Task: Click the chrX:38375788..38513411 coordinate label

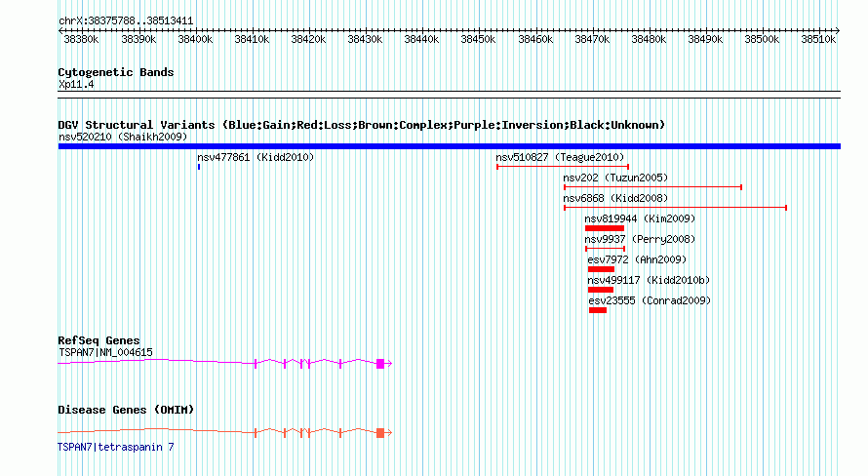Action: pos(126,21)
